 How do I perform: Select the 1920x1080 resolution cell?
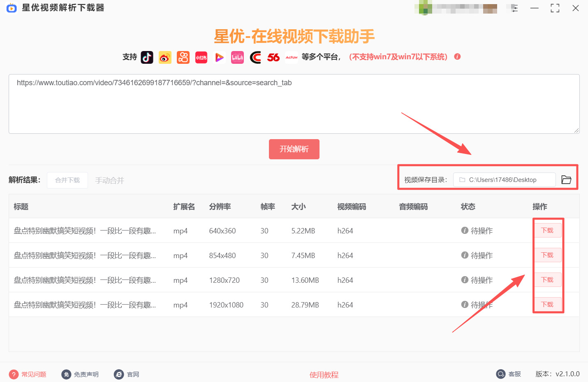[226, 305]
